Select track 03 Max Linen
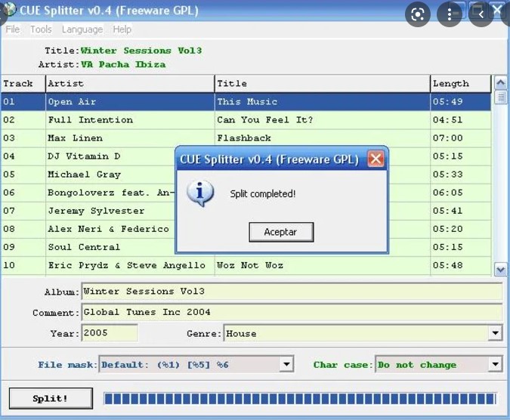This screenshot has width=510, height=420. [130, 138]
